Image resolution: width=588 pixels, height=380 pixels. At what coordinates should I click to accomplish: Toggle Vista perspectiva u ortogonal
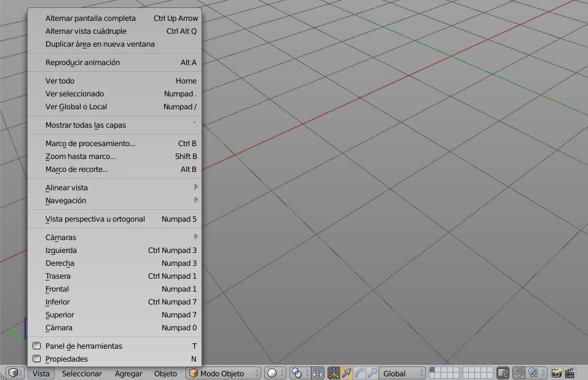(x=115, y=219)
